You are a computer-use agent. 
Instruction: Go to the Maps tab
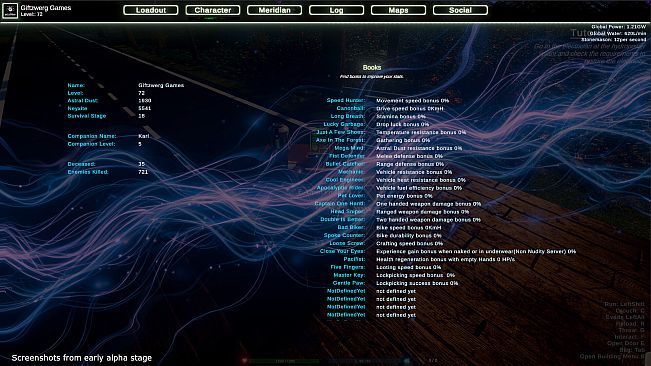pyautogui.click(x=398, y=10)
